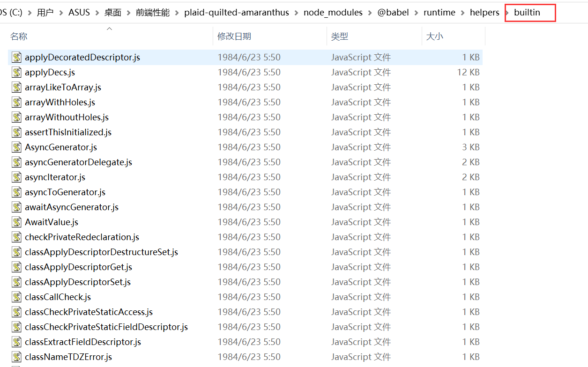Click the classCheckPrivateStaticAccess.js file icon
This screenshot has height=367, width=588.
click(17, 312)
